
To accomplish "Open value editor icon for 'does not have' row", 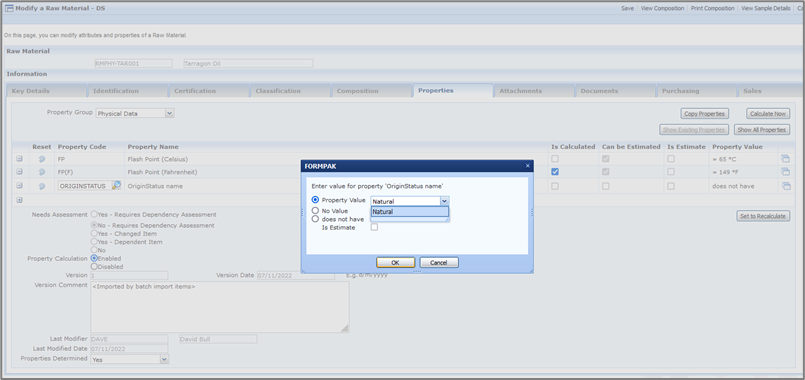I will coord(786,186).
